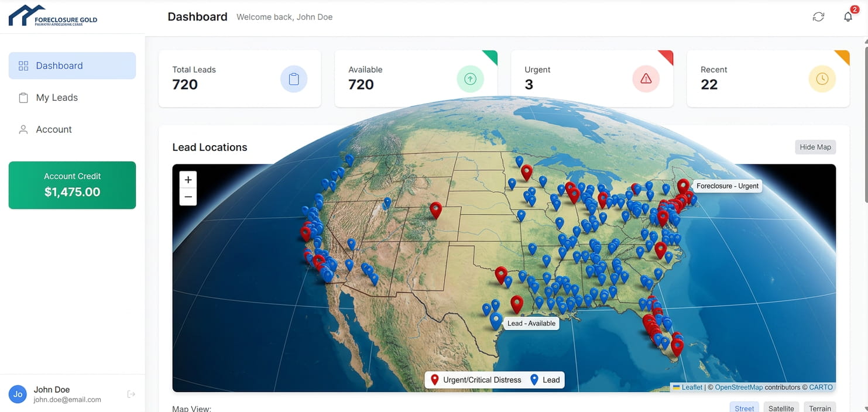Hide the lead locations map
Image resolution: width=868 pixels, height=412 pixels.
point(815,147)
